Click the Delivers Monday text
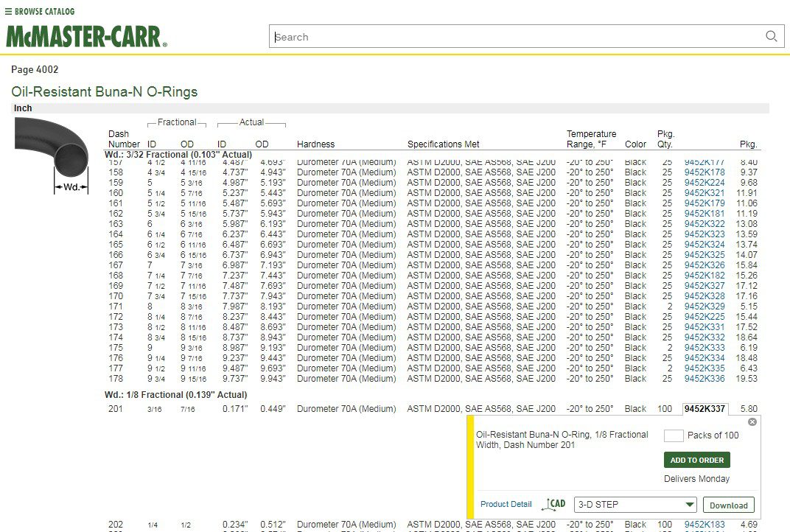This screenshot has height=532, width=790. coord(697,479)
